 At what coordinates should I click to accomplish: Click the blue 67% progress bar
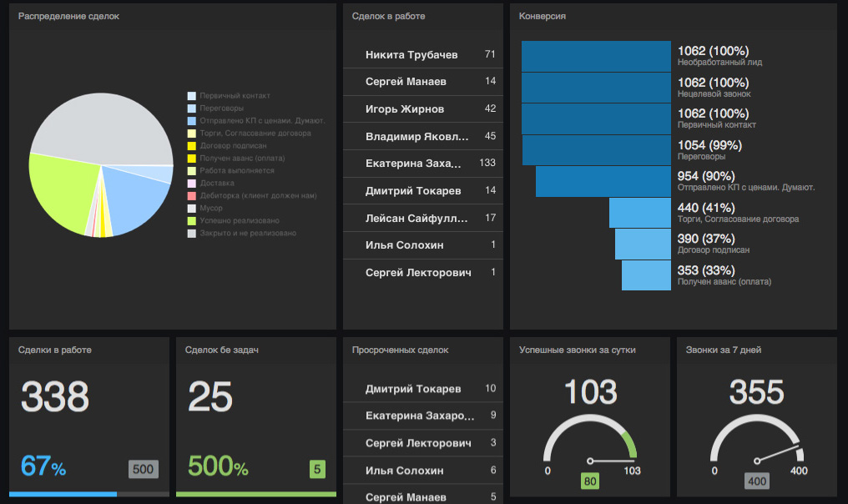click(63, 494)
